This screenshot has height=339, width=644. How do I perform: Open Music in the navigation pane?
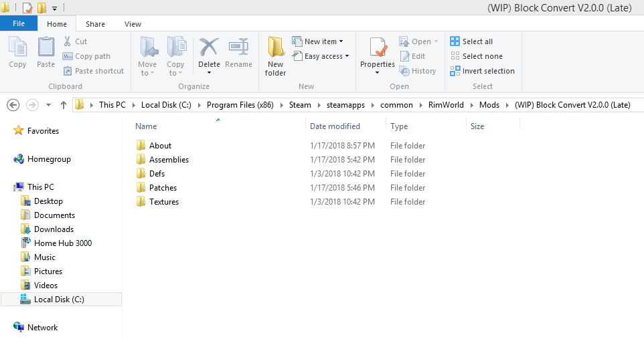click(44, 257)
